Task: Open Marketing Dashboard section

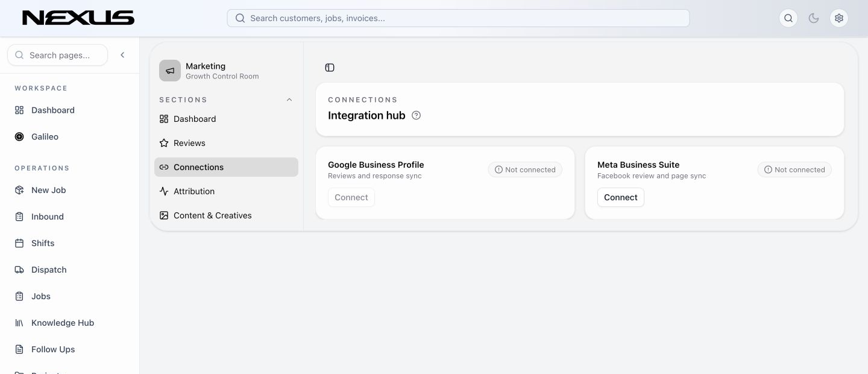Action: tap(226, 119)
